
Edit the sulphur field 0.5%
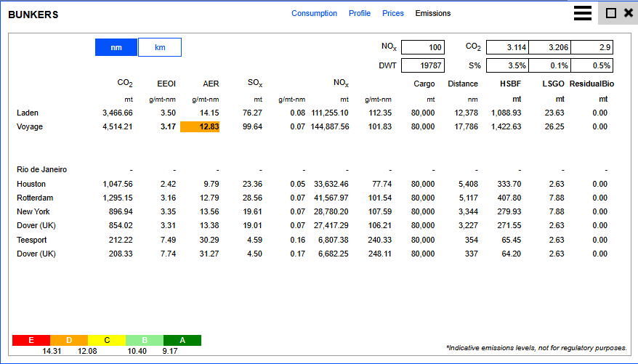point(591,65)
